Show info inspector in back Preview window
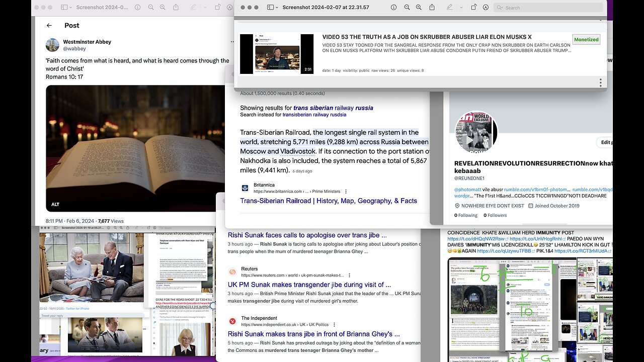The image size is (644, 362). coord(138,8)
